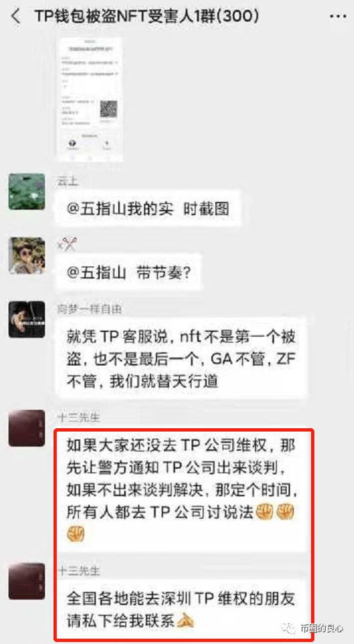Tap the message about 深圳TP维权的朋友

tap(181, 609)
